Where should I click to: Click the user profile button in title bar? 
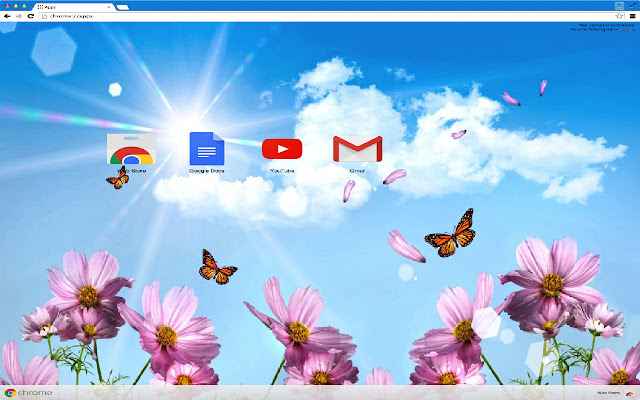click(x=619, y=5)
